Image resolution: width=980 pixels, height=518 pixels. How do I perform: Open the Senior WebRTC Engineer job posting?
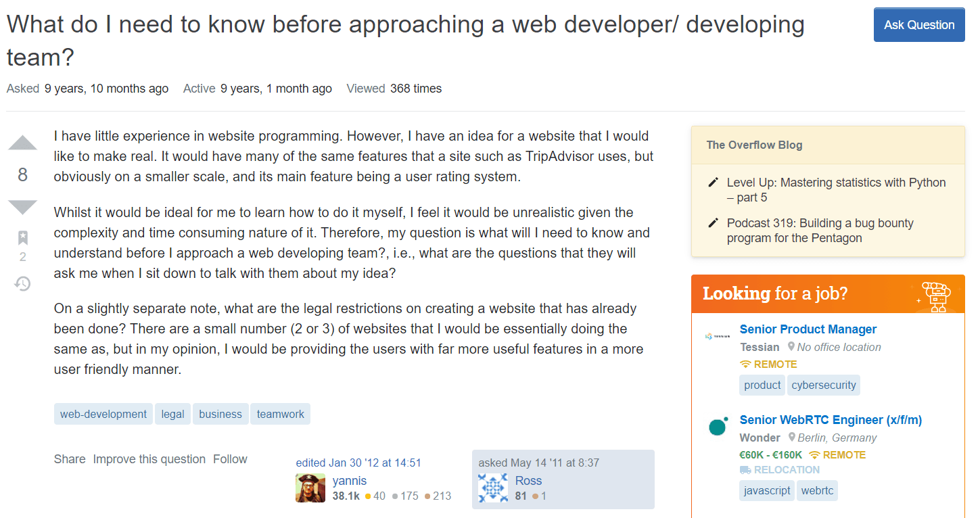(831, 419)
